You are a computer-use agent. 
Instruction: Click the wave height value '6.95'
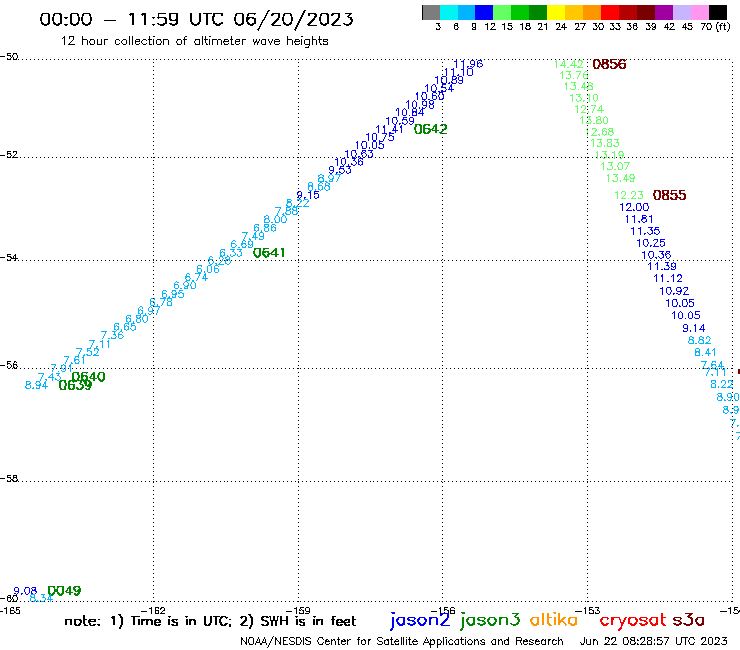click(x=173, y=294)
